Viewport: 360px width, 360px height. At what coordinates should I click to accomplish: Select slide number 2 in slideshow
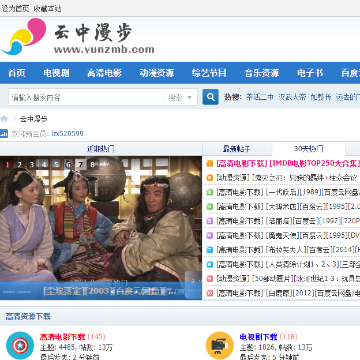click(x=19, y=164)
